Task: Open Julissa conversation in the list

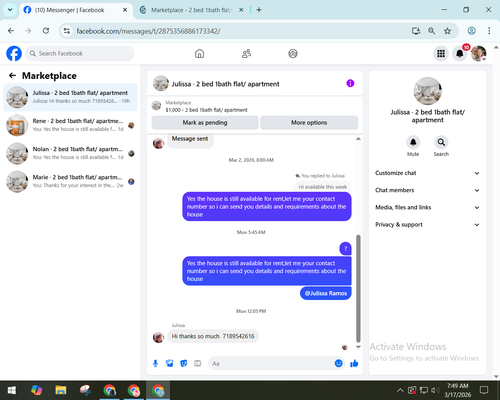Action: tap(70, 97)
